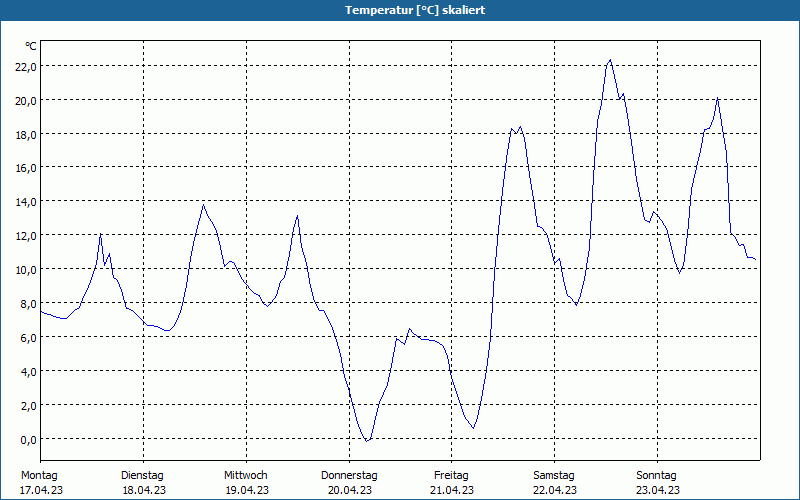This screenshot has height=500, width=800.
Task: Click the 22.04.23 date label
Action: [555, 490]
